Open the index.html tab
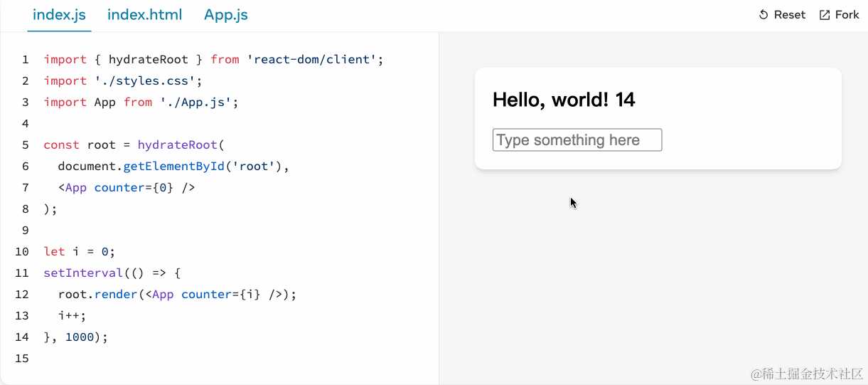 point(144,15)
